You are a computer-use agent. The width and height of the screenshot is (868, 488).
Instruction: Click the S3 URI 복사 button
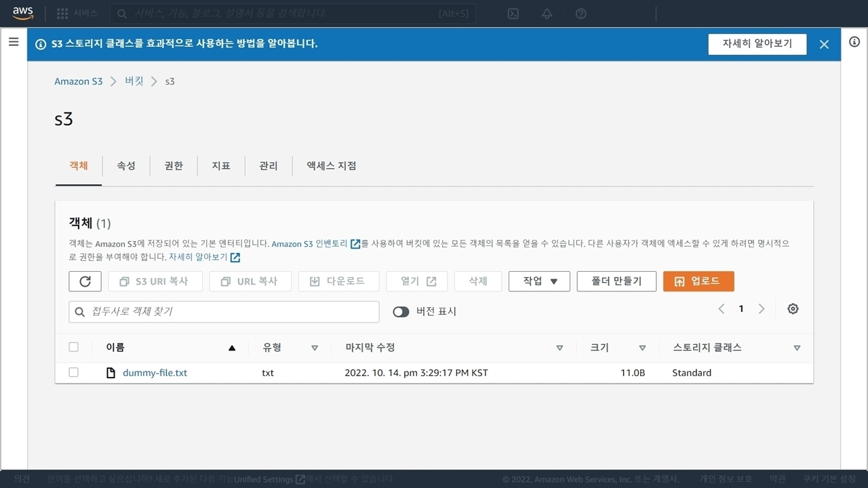click(155, 281)
